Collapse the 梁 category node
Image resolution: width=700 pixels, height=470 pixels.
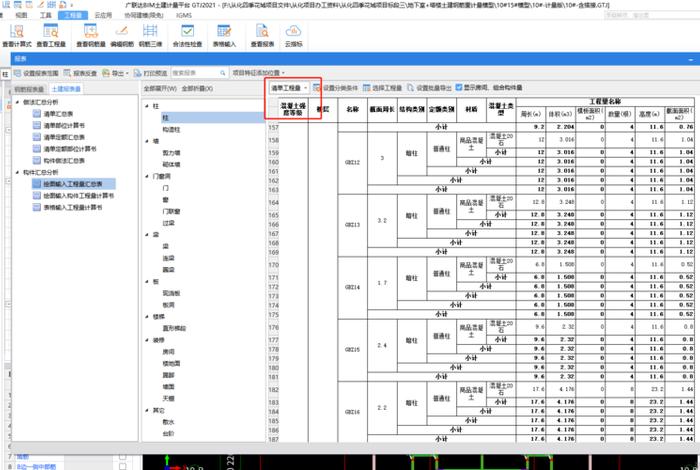click(x=147, y=235)
